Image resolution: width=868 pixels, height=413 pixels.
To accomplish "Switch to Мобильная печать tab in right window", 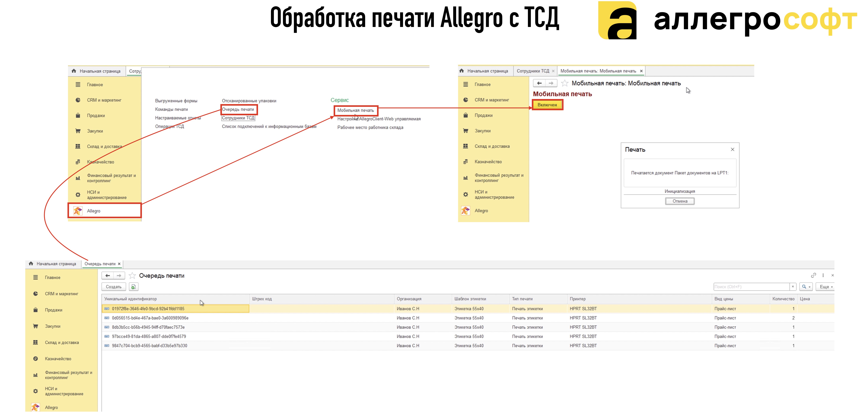I will (x=598, y=71).
